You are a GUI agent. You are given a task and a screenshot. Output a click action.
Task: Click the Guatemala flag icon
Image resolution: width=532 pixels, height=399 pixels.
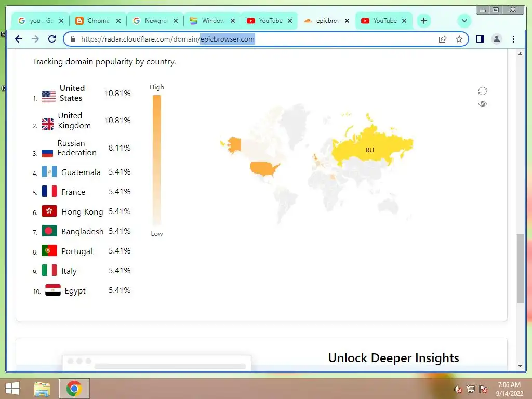tap(49, 171)
